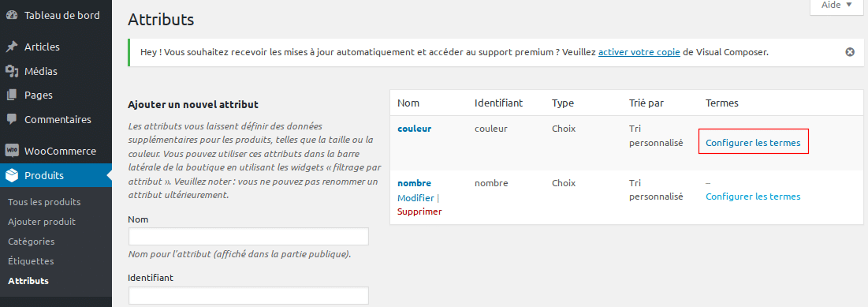The image size is (868, 307).
Task: Click the Médias media icon
Action: (x=12, y=72)
